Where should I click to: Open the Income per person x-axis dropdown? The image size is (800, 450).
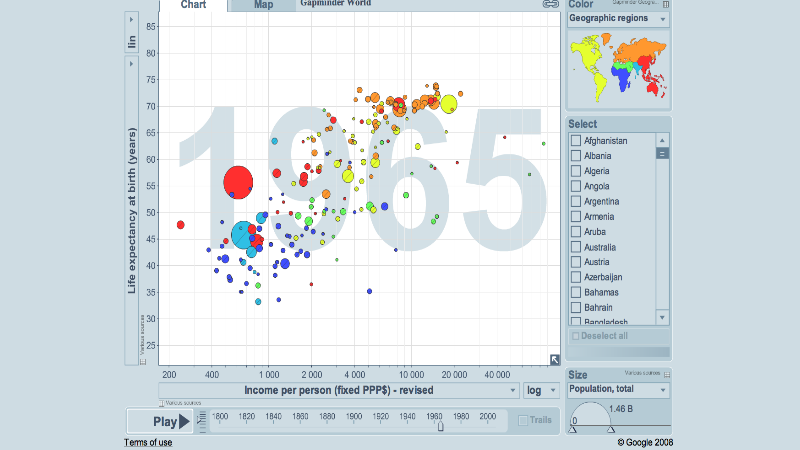[x=339, y=390]
